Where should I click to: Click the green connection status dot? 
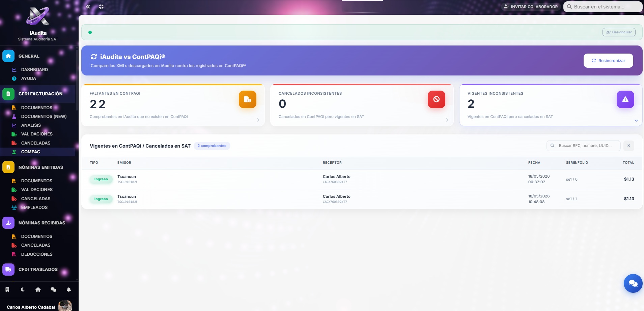(90, 32)
